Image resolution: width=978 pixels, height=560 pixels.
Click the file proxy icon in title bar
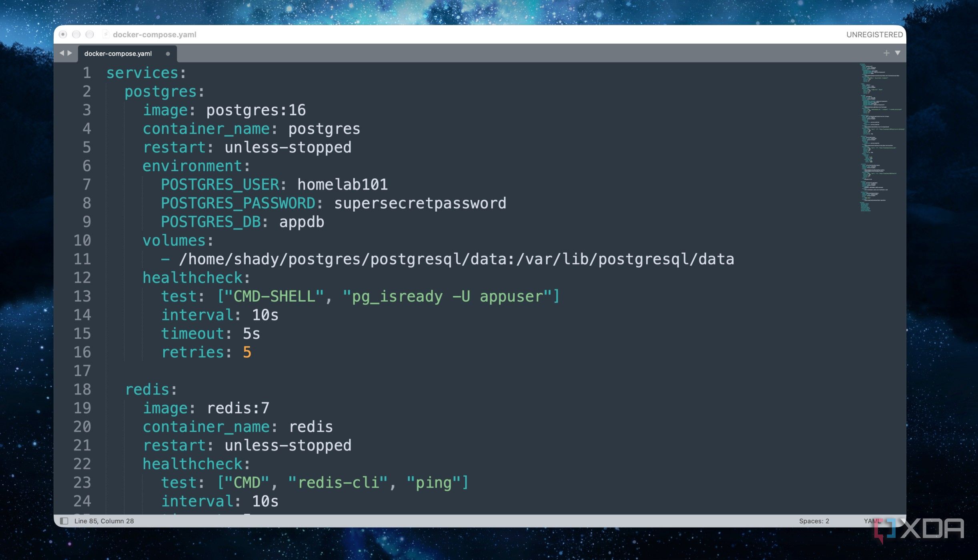tap(106, 34)
